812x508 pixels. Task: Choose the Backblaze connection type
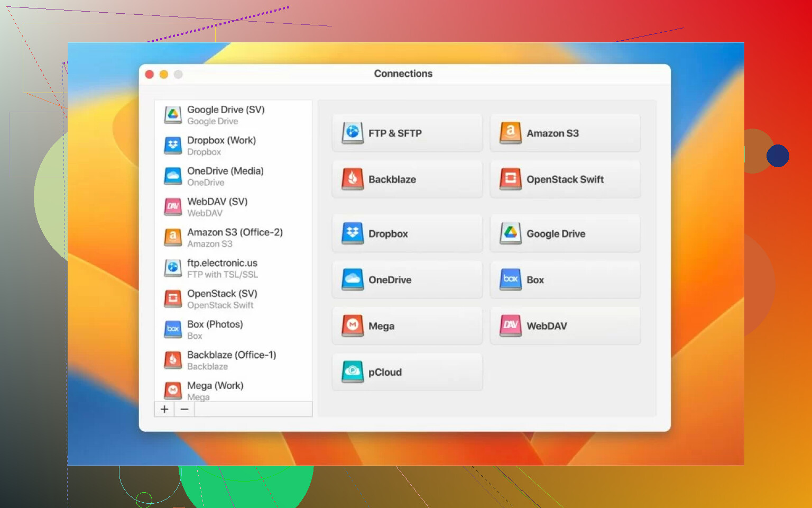pos(407,179)
